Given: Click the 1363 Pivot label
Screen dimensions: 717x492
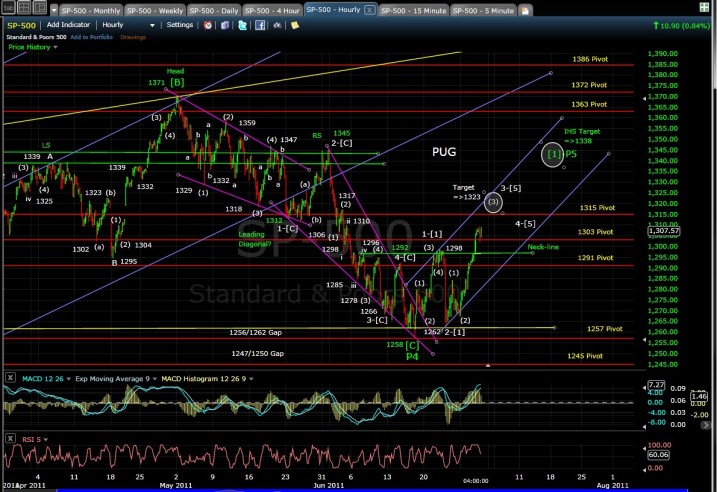Looking at the screenshot, I should [589, 104].
